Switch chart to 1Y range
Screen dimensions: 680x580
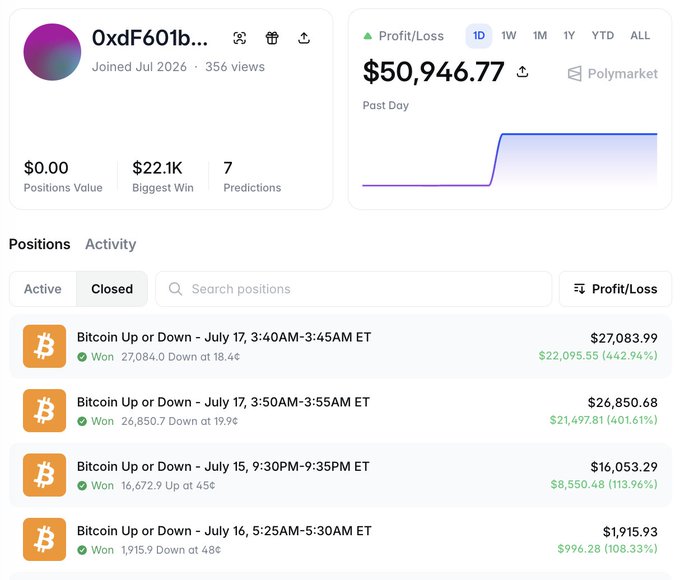click(569, 36)
